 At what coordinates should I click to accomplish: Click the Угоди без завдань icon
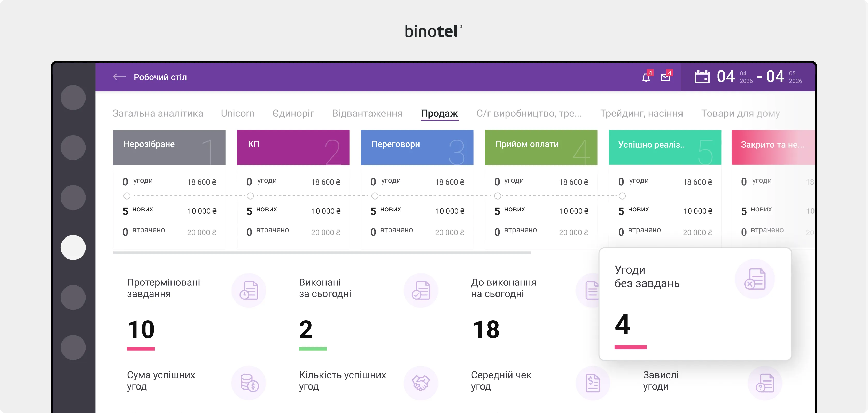click(755, 279)
